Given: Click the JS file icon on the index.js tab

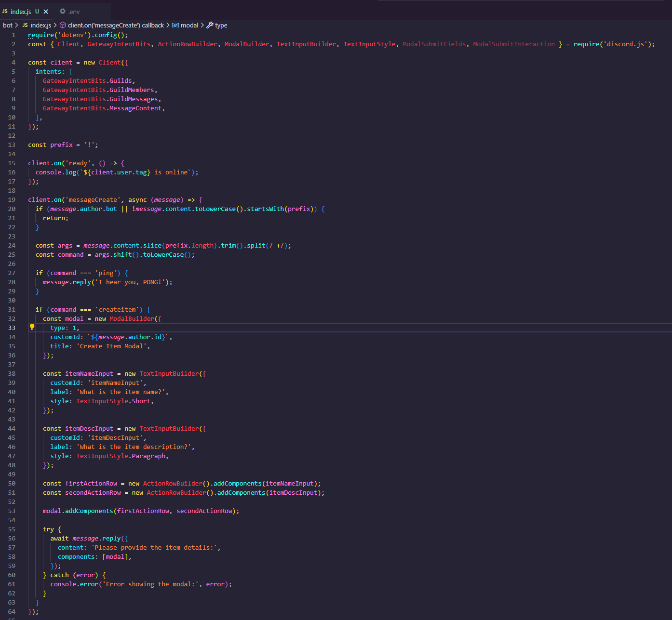Looking at the screenshot, I should click(6, 11).
